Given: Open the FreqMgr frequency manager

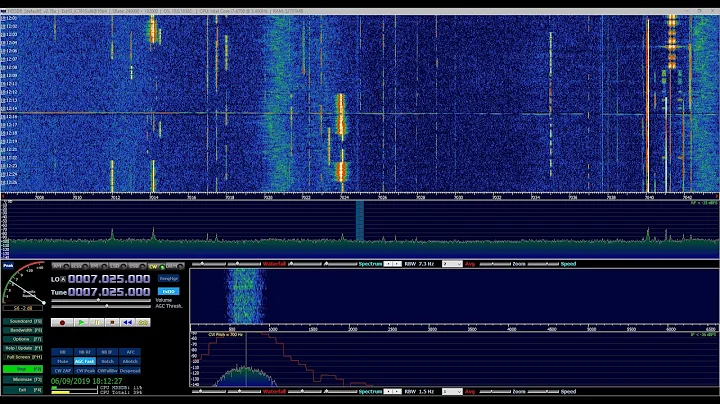Looking at the screenshot, I should pos(168,279).
